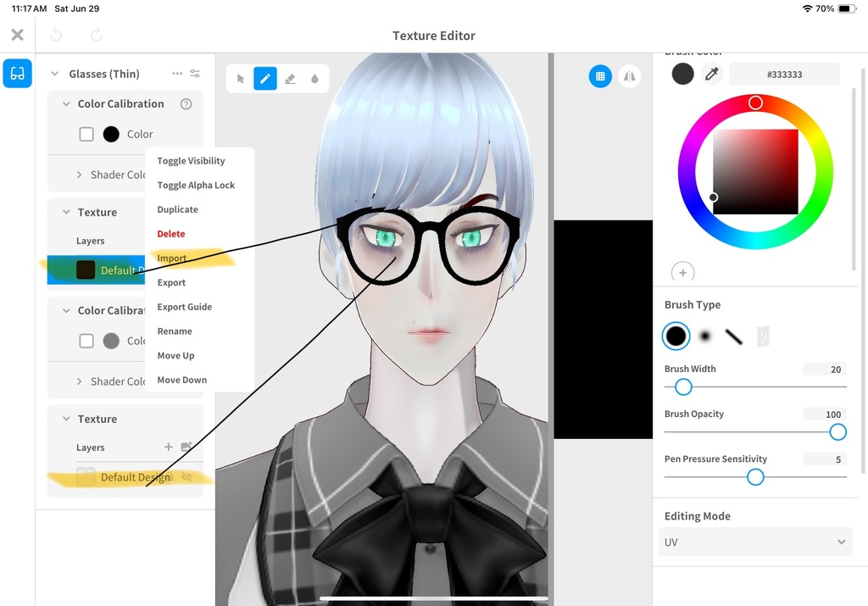Viewport: 868px width, 606px height.
Task: Collapse the Texture section above the selected layer
Action: point(66,212)
